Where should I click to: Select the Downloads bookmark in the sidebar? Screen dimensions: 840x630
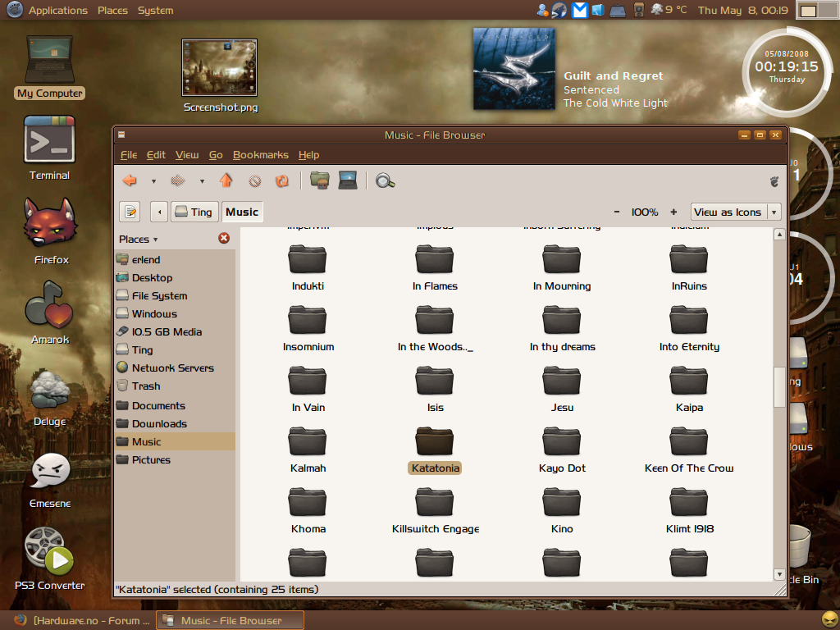tap(159, 424)
